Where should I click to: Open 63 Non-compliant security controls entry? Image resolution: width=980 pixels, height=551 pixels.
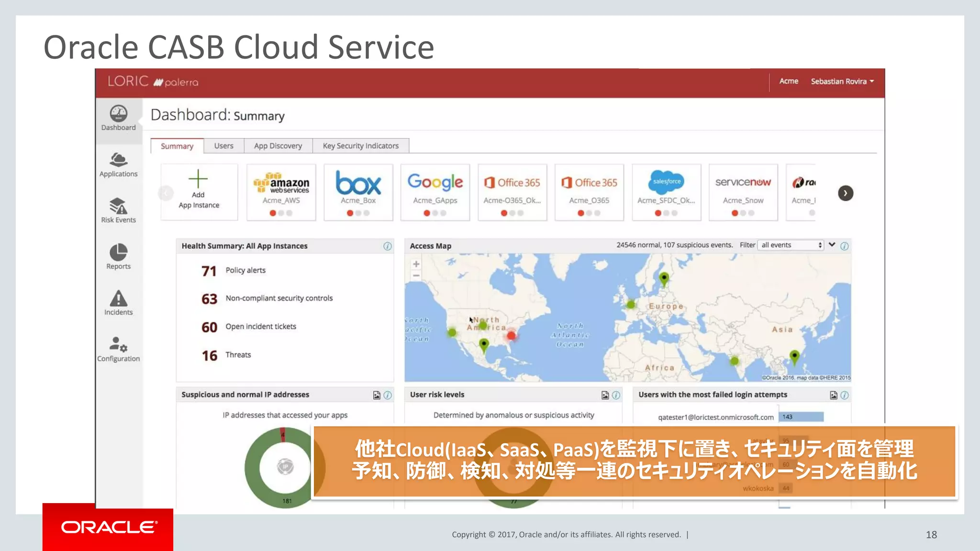click(x=267, y=299)
